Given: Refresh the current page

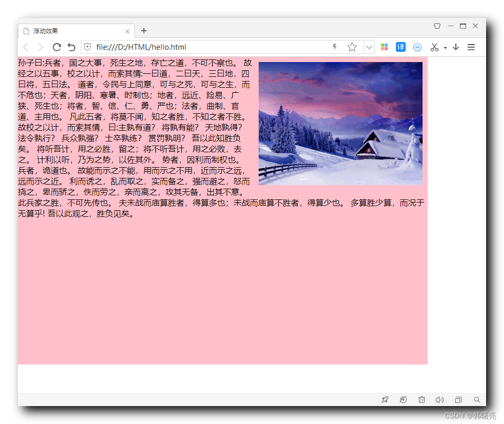Looking at the screenshot, I should click(x=56, y=47).
